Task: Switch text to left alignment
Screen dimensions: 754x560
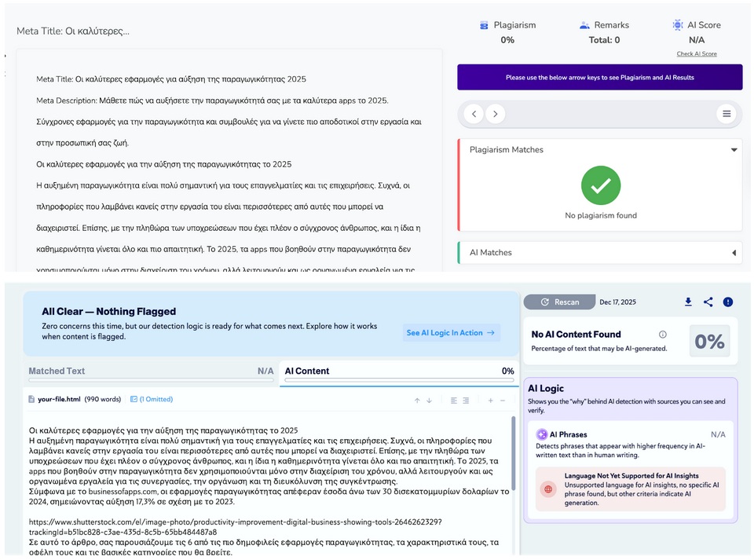Action: [x=454, y=401]
